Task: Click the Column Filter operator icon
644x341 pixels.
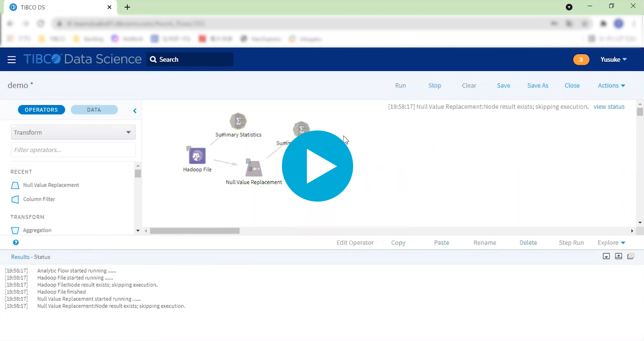Action: [x=15, y=199]
